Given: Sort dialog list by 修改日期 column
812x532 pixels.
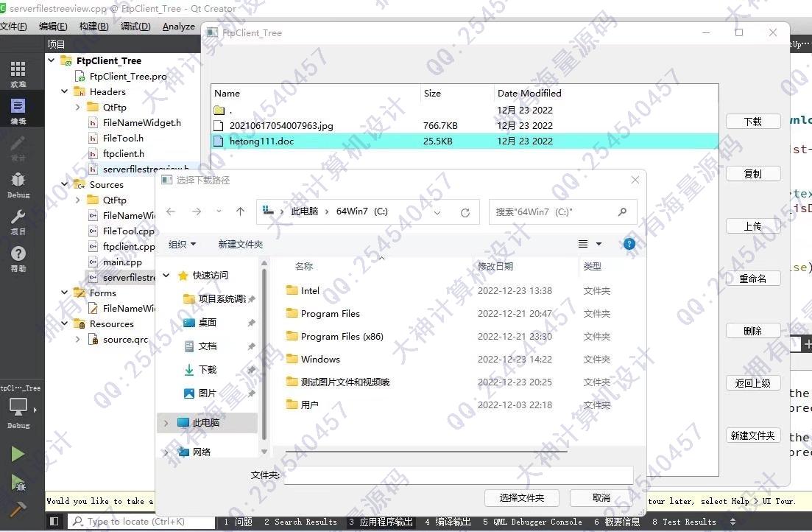Looking at the screenshot, I should click(495, 267).
